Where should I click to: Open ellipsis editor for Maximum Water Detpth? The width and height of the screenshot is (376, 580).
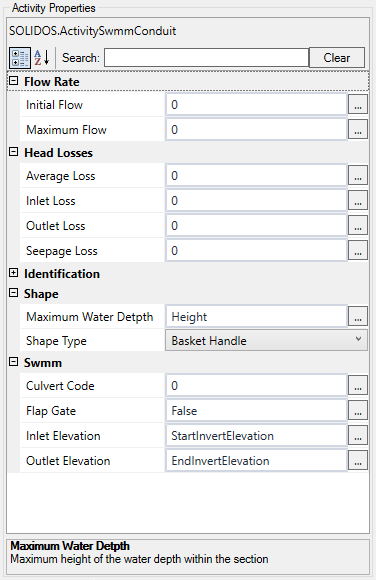click(358, 317)
